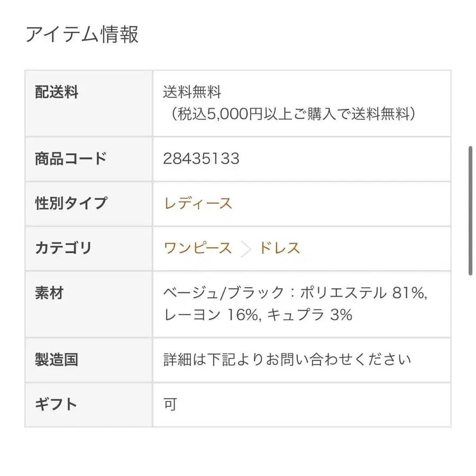Click the breadcrumb chevron between ワンピース and ドレス

[245, 249]
